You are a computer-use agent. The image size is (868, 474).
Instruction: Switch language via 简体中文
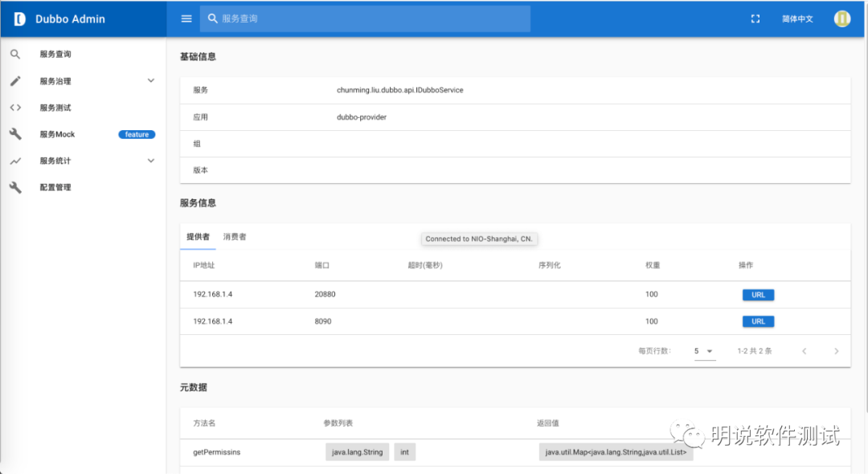tap(797, 18)
